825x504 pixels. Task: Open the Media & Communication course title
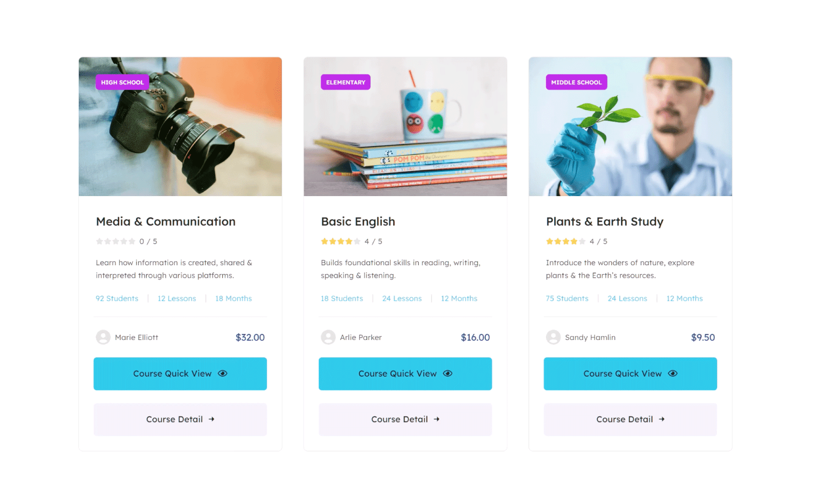pos(165,222)
